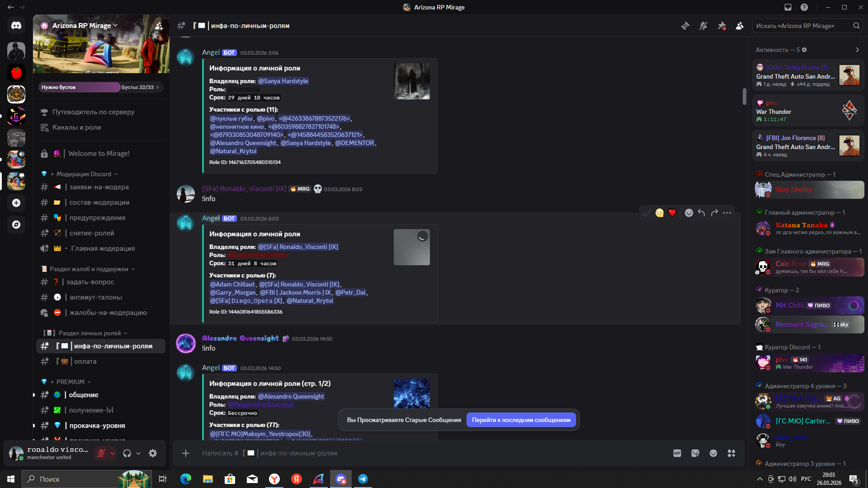Toggle the member list visibility
The width and height of the screenshot is (868, 488).
(740, 26)
